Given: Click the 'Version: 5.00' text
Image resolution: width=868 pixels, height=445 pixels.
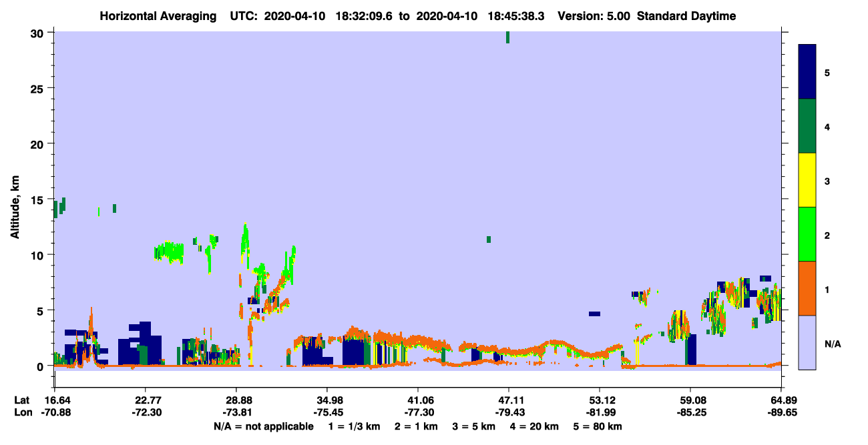Looking at the screenshot, I should tap(594, 16).
